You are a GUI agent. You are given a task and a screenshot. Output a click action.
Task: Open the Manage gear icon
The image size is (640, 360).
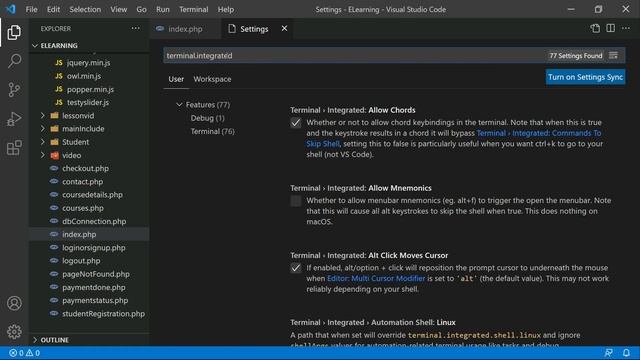(14, 331)
